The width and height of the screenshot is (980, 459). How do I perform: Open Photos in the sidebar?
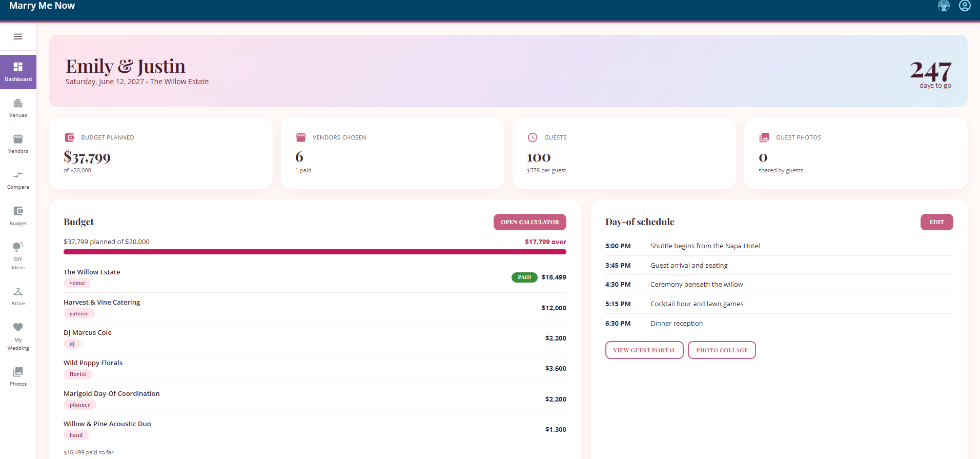(x=18, y=376)
